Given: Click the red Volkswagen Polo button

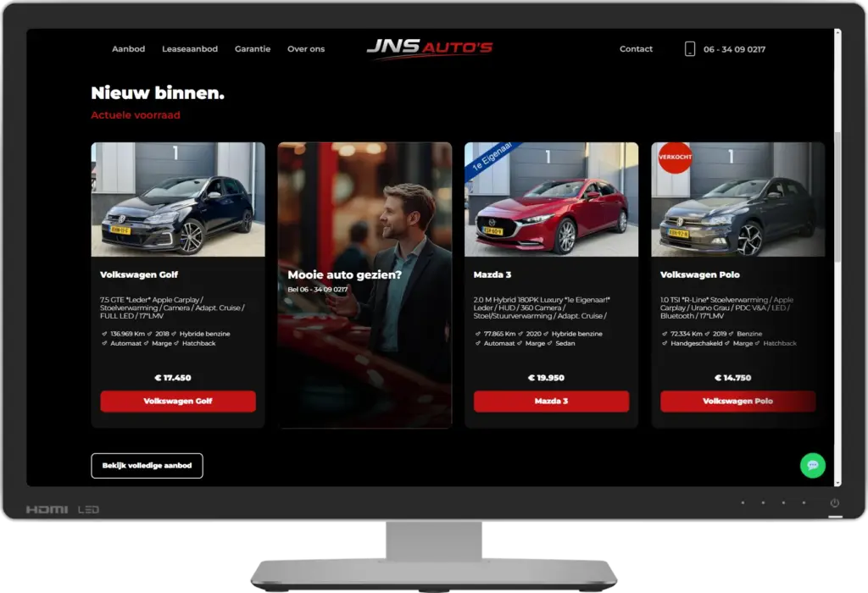Looking at the screenshot, I should tap(738, 401).
